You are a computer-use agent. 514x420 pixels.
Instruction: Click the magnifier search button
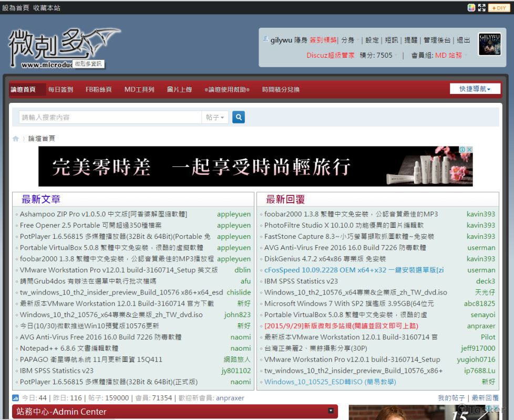click(238, 118)
